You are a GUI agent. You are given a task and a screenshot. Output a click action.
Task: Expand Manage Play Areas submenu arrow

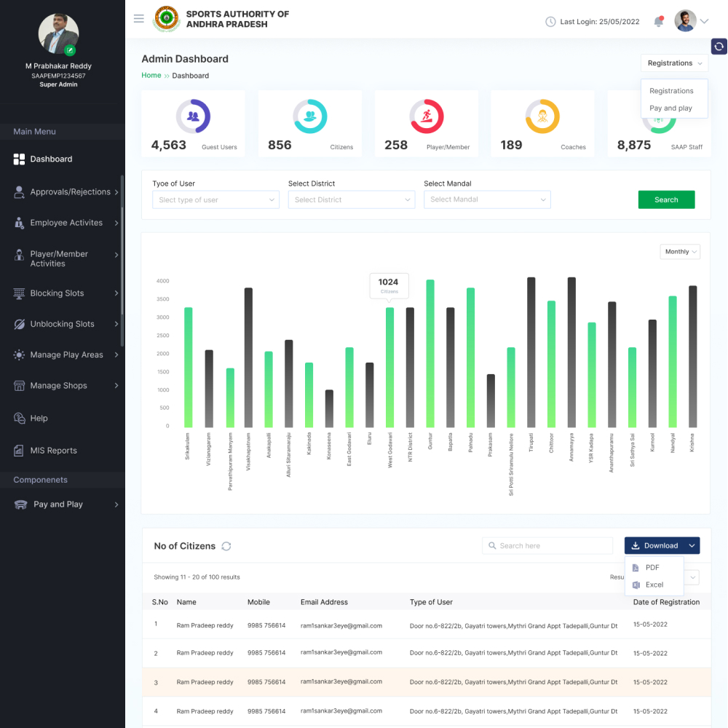(x=116, y=355)
